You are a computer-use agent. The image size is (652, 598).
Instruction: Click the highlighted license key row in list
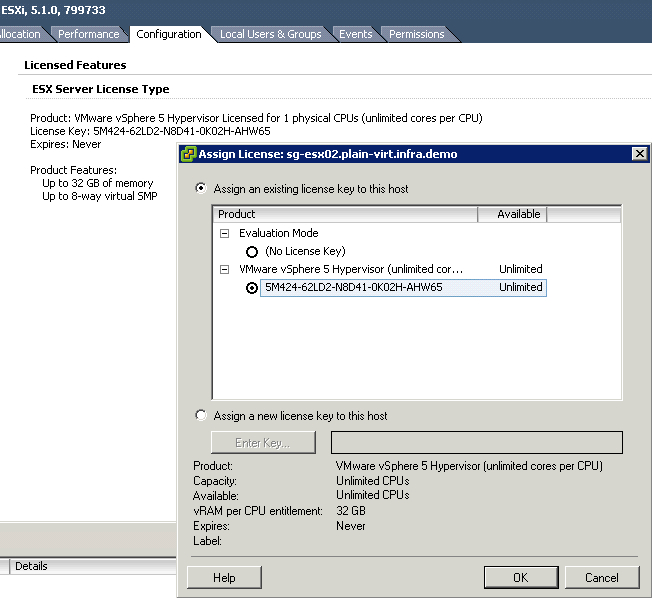coord(403,288)
